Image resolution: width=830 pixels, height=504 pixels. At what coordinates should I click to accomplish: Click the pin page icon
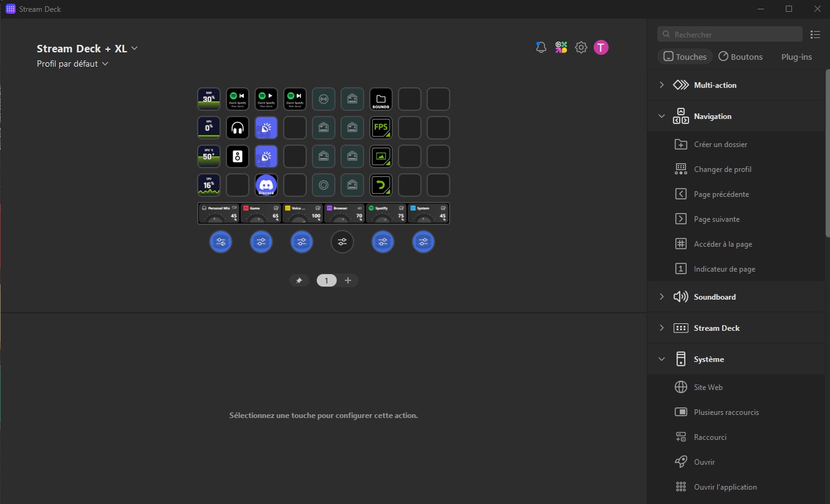(x=299, y=280)
